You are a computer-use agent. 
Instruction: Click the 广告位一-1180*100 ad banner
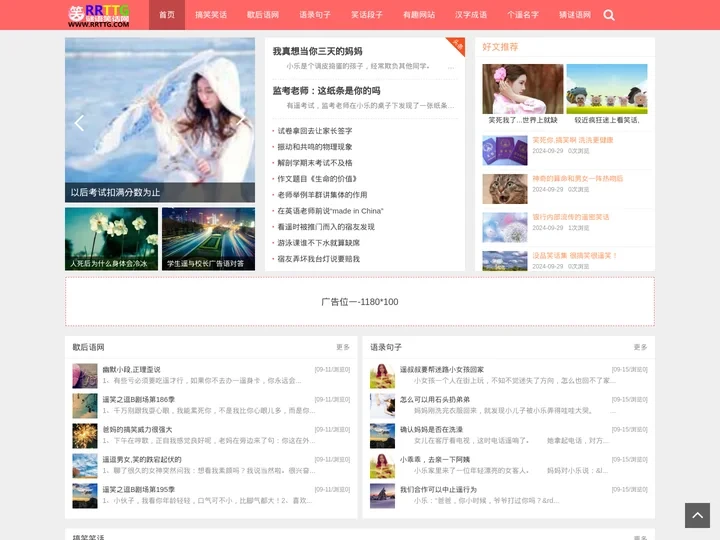pyautogui.click(x=360, y=302)
